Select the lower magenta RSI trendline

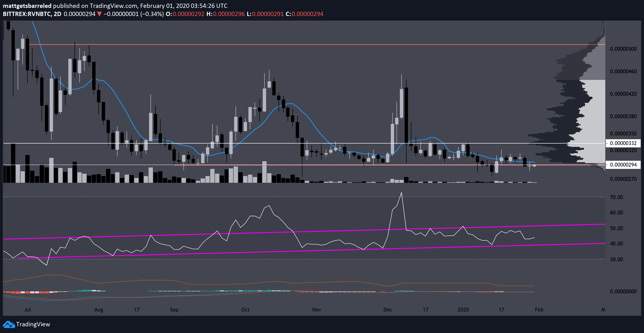pyautogui.click(x=311, y=251)
